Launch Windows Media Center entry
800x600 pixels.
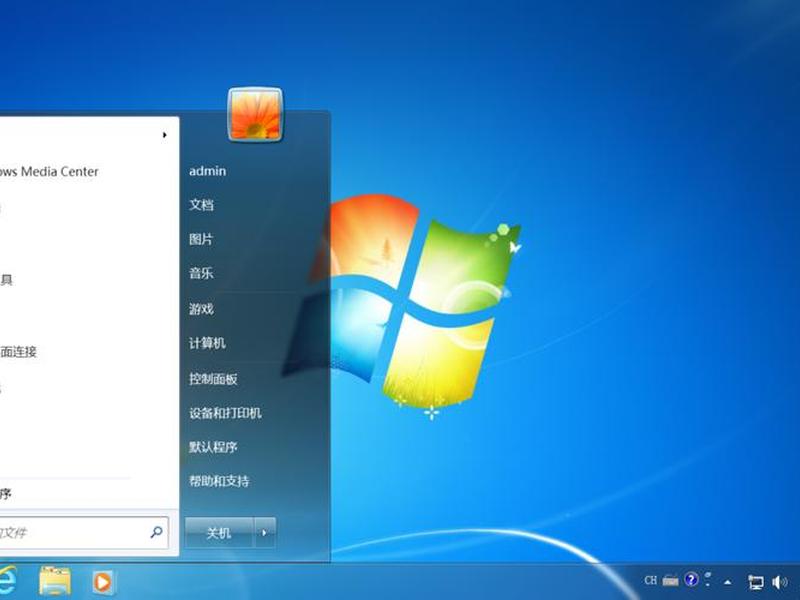[49, 171]
